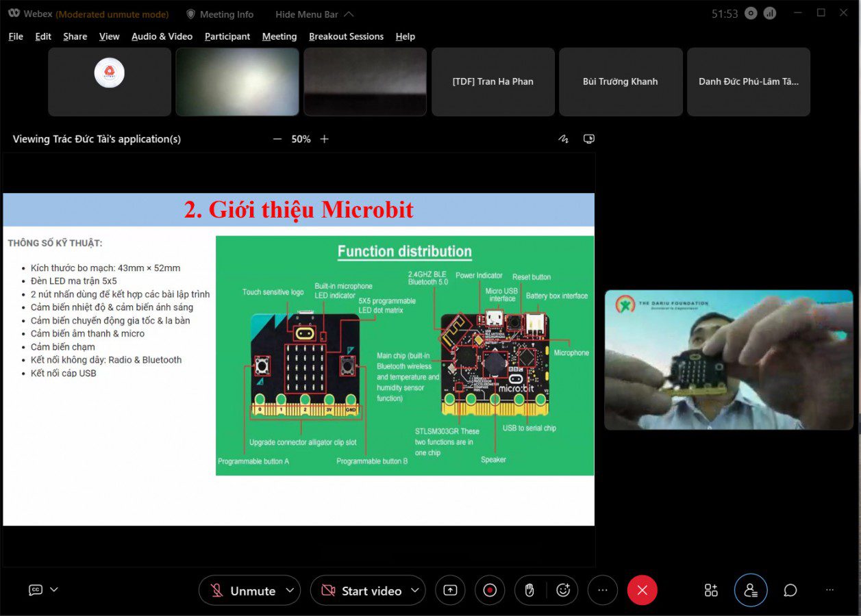Toggle the closed captions CC button
This screenshot has width=861, height=616.
pos(36,590)
